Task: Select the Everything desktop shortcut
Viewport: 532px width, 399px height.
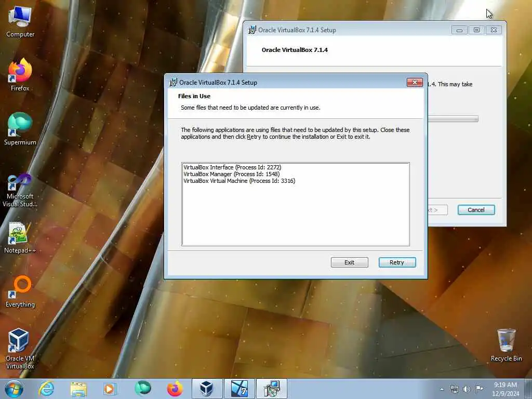Action: 20,291
